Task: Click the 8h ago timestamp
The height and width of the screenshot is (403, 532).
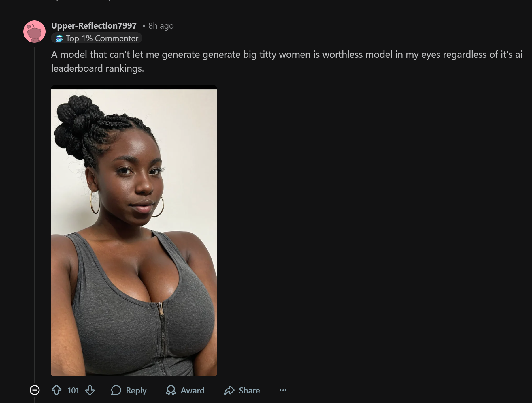Action: coord(161,26)
